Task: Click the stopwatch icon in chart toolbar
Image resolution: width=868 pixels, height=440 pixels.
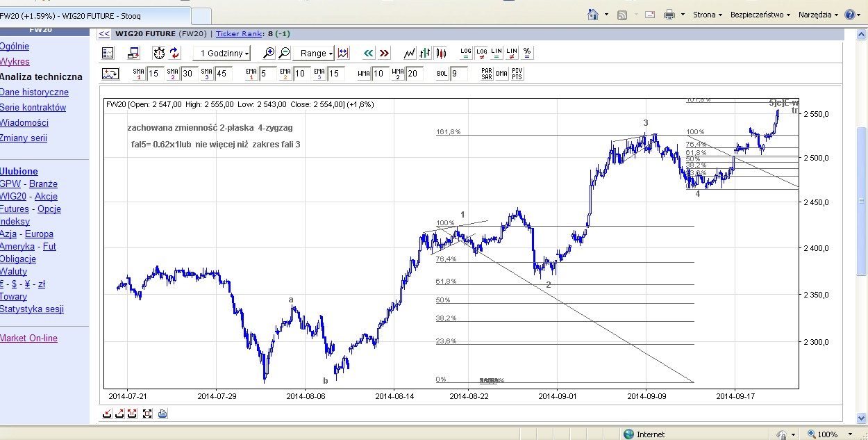Action: (x=159, y=53)
